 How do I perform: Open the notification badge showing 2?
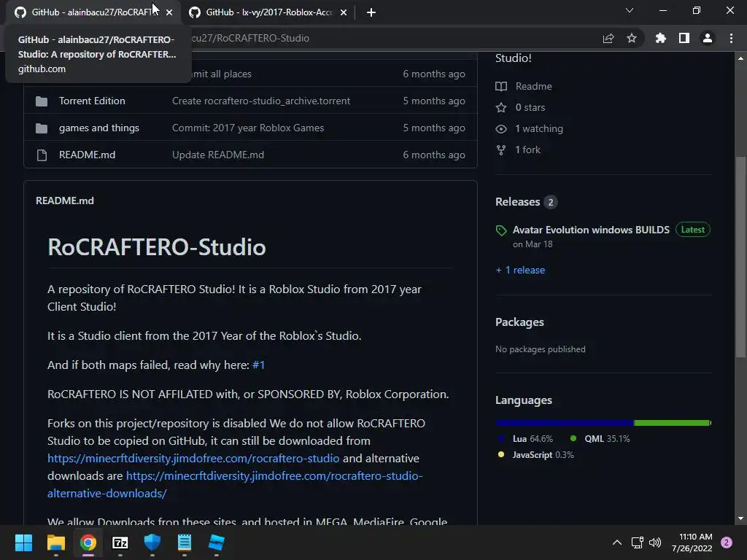[x=727, y=542]
